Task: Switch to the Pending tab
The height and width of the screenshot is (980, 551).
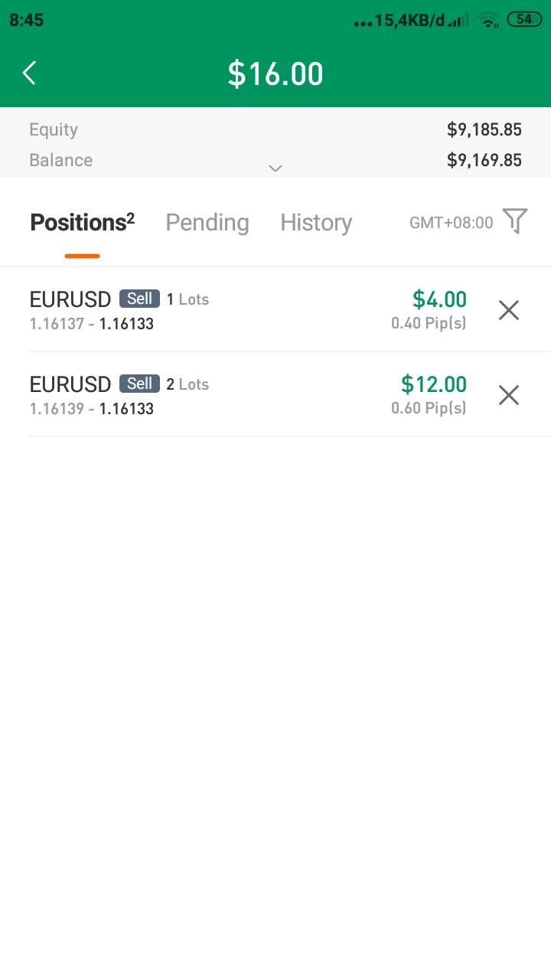Action: click(207, 223)
